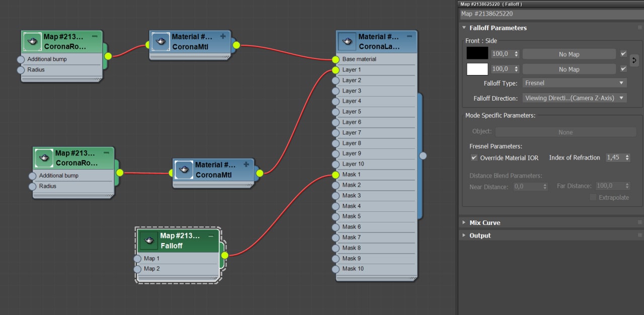Click lower CoronaRoundEdges Radius socket
The width and height of the screenshot is (644, 315).
point(32,187)
